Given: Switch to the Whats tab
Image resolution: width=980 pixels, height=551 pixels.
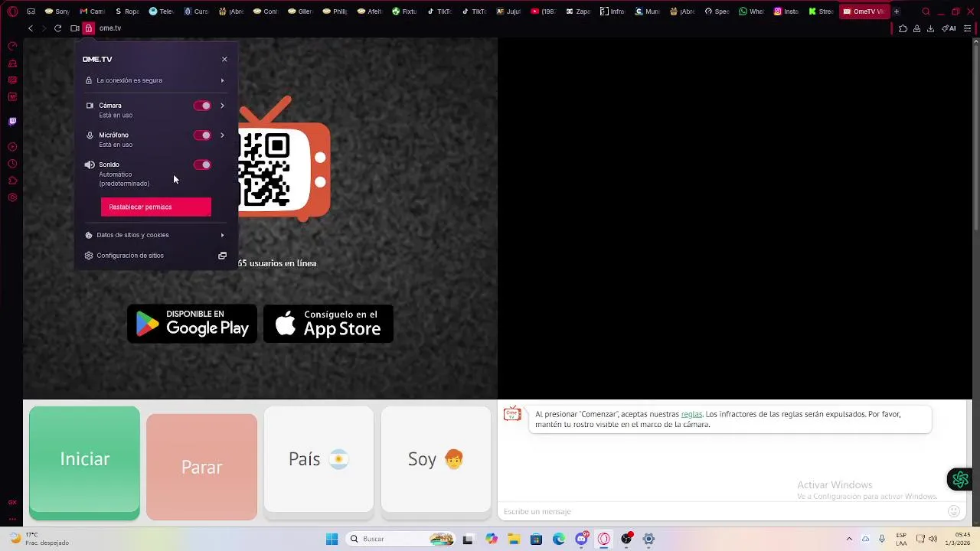Looking at the screenshot, I should (751, 11).
